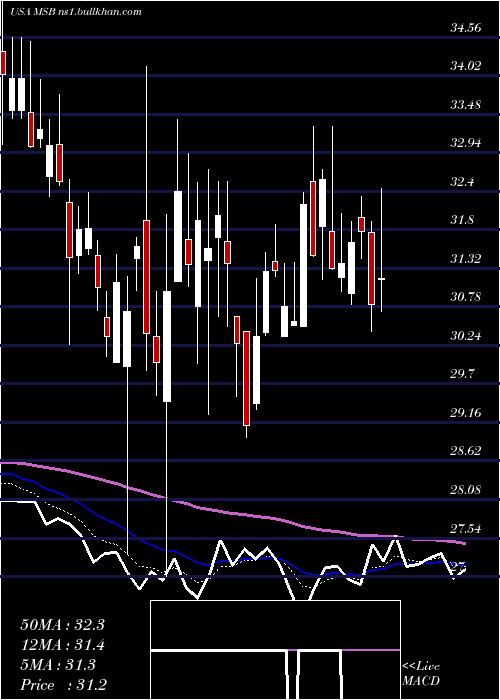The height and width of the screenshot is (700, 500).
Task: Click the 31.8 price axis label
Action: 462,221
